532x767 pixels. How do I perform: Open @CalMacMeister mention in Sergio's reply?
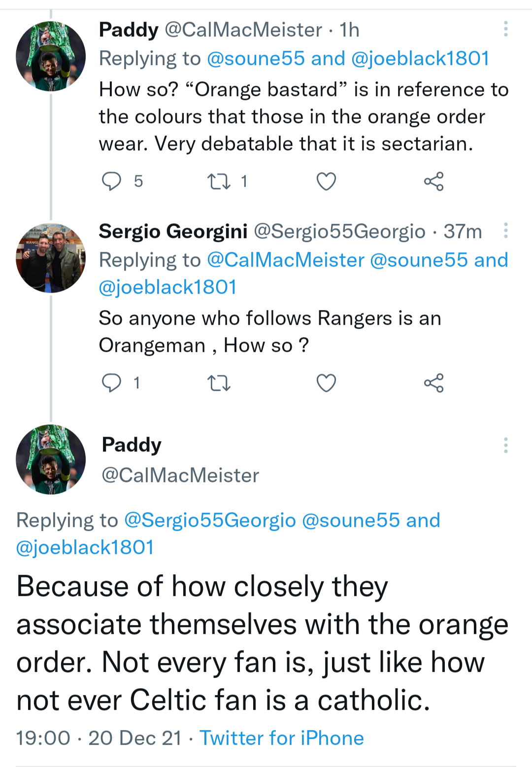[286, 260]
